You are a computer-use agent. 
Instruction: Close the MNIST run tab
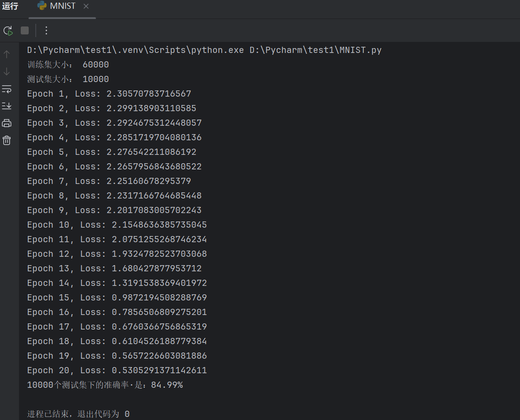[x=86, y=6]
